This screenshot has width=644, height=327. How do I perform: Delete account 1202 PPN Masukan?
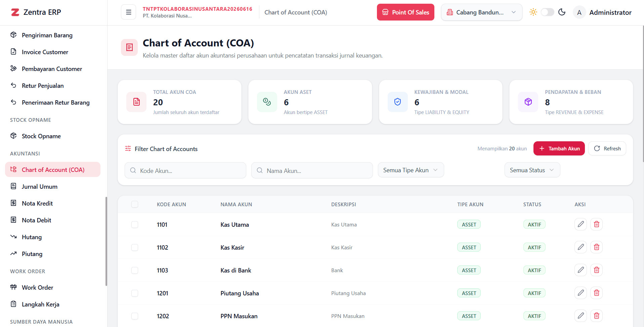[597, 316]
